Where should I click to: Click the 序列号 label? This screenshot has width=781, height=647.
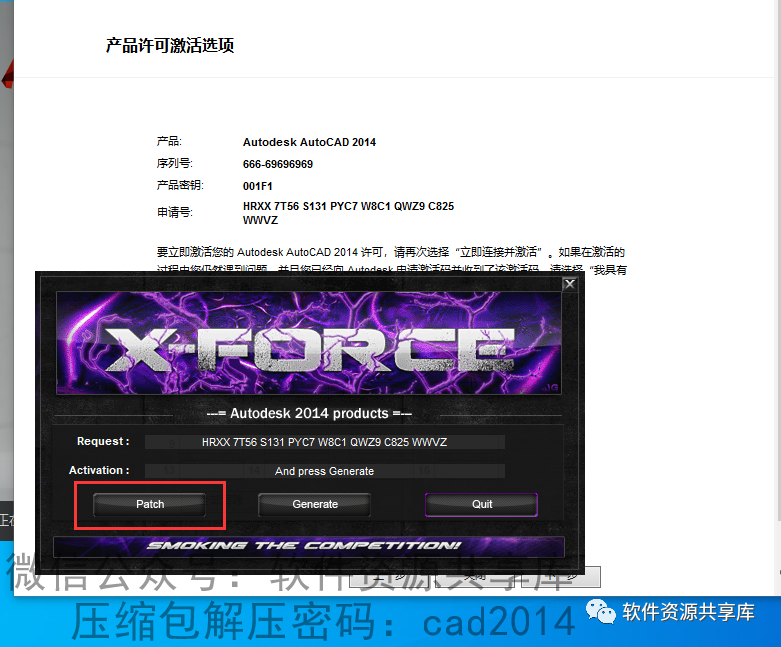[x=174, y=163]
